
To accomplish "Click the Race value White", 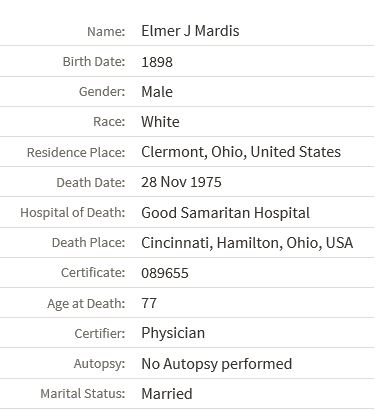I will (160, 122).
